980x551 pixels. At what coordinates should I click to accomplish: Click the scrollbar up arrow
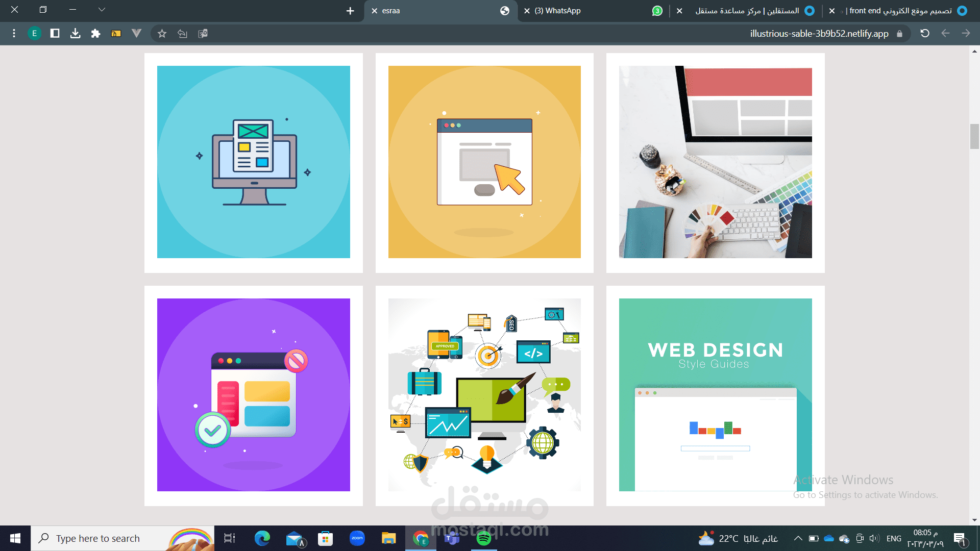[x=974, y=51]
